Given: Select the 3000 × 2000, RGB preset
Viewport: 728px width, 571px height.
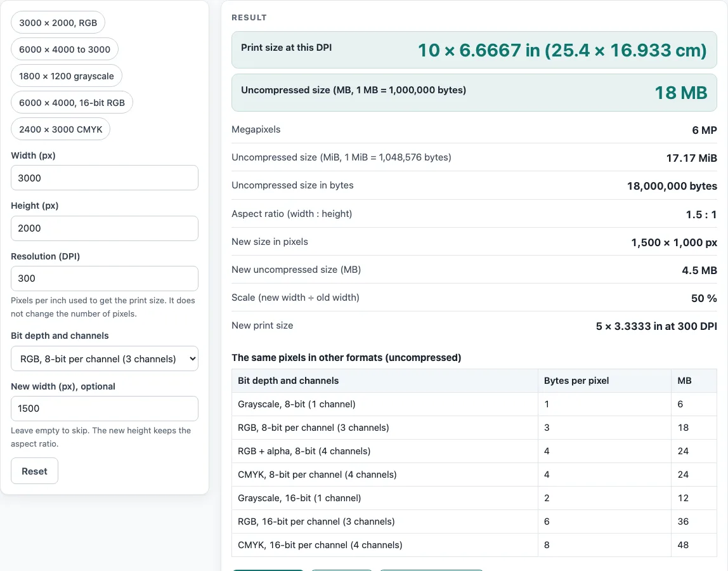Looking at the screenshot, I should 58,23.
